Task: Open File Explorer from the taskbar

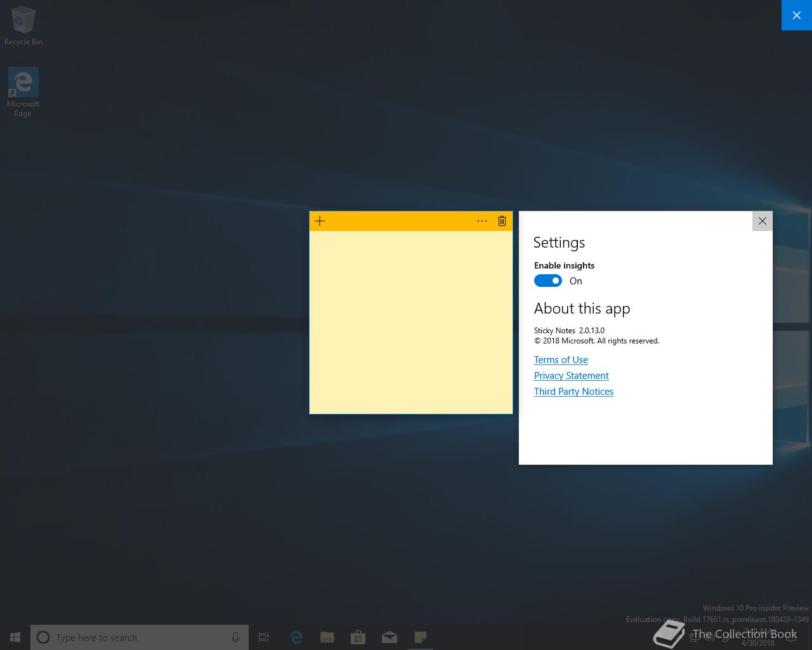Action: (327, 637)
